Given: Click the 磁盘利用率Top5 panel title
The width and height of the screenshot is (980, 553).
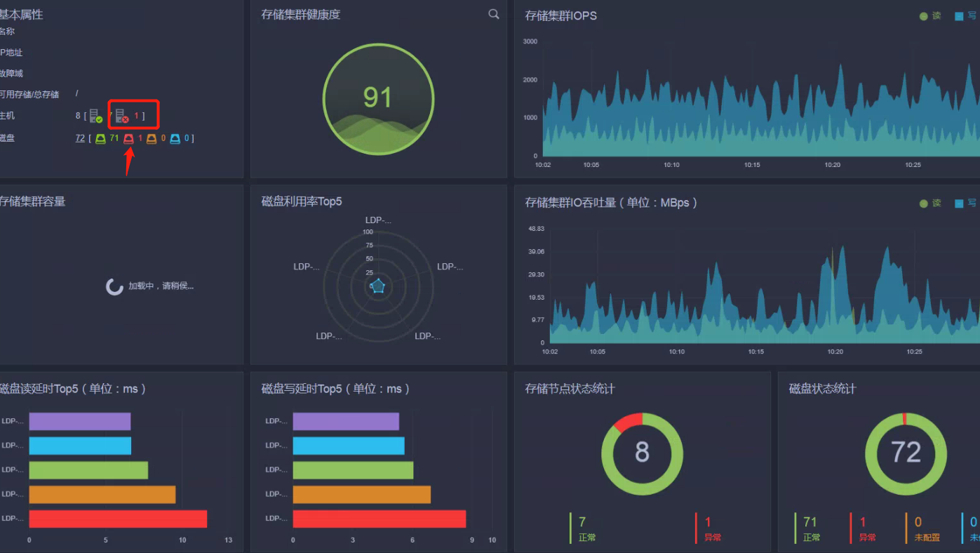Looking at the screenshot, I should click(302, 202).
